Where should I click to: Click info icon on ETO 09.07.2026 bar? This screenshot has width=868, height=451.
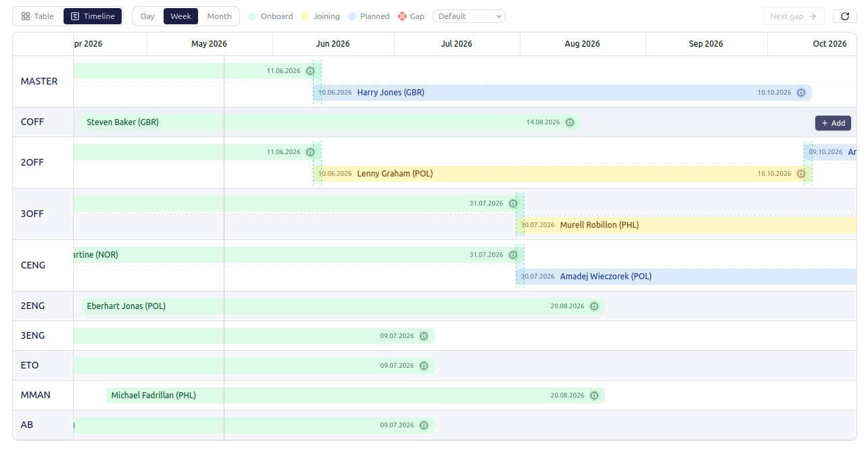tap(424, 366)
